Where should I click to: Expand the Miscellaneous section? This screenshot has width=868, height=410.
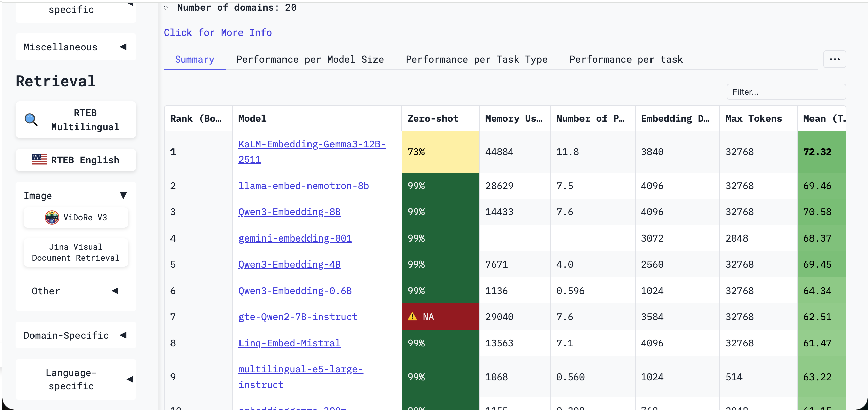[123, 47]
